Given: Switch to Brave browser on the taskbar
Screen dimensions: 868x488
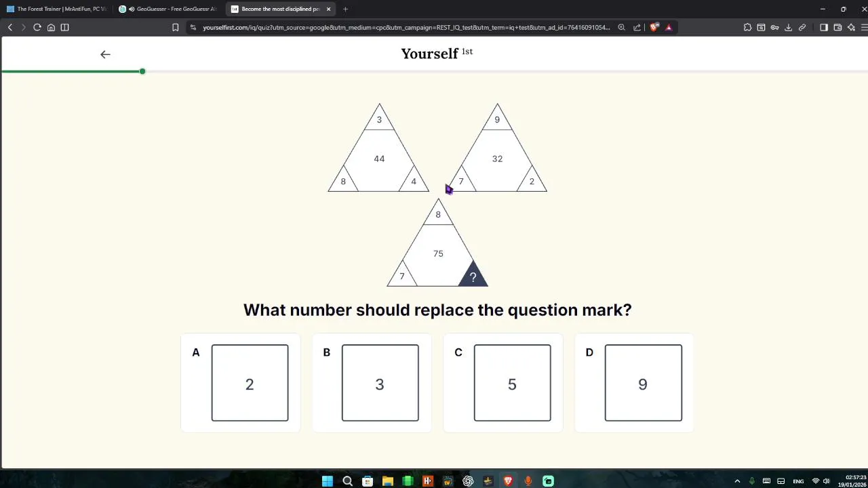Looking at the screenshot, I should tap(508, 481).
